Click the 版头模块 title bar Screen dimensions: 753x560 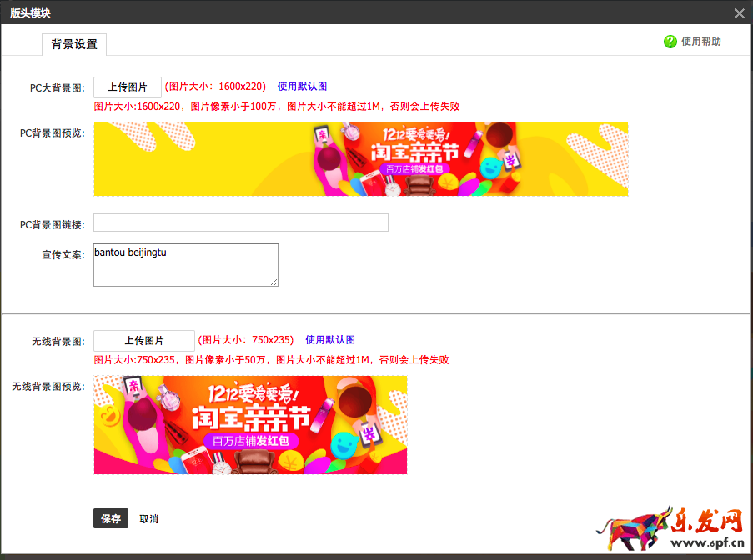(x=30, y=12)
